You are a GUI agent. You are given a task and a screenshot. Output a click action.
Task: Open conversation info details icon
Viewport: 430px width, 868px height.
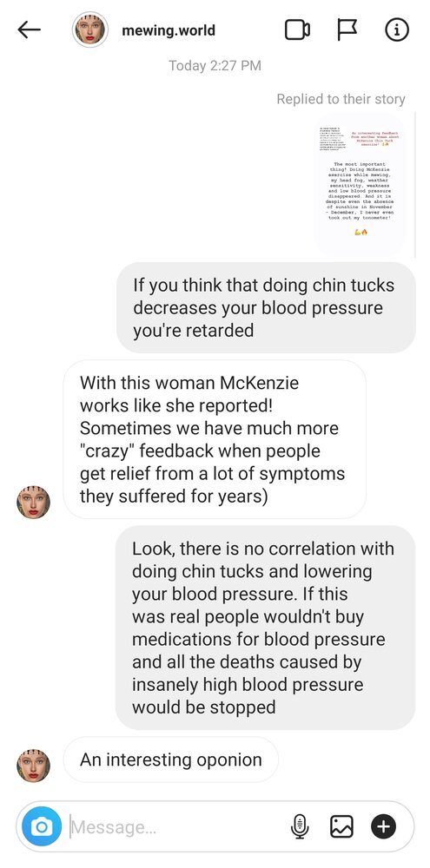397,30
